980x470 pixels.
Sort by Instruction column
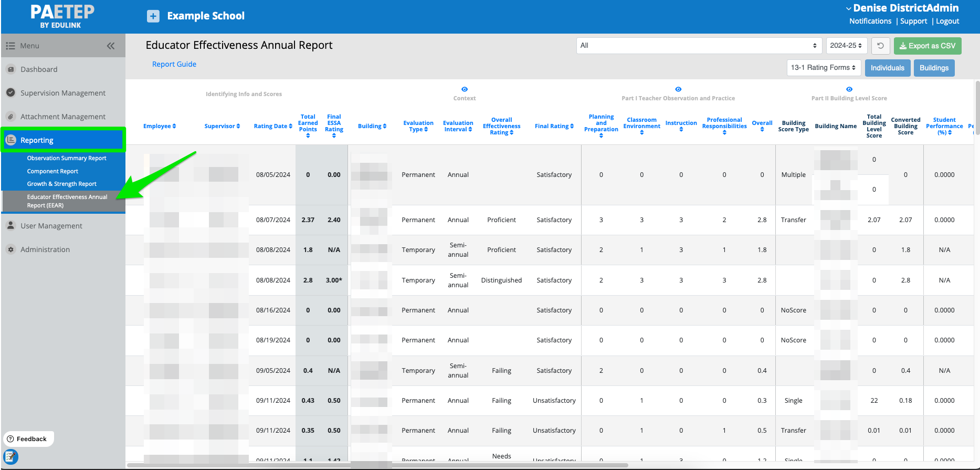coord(681,126)
